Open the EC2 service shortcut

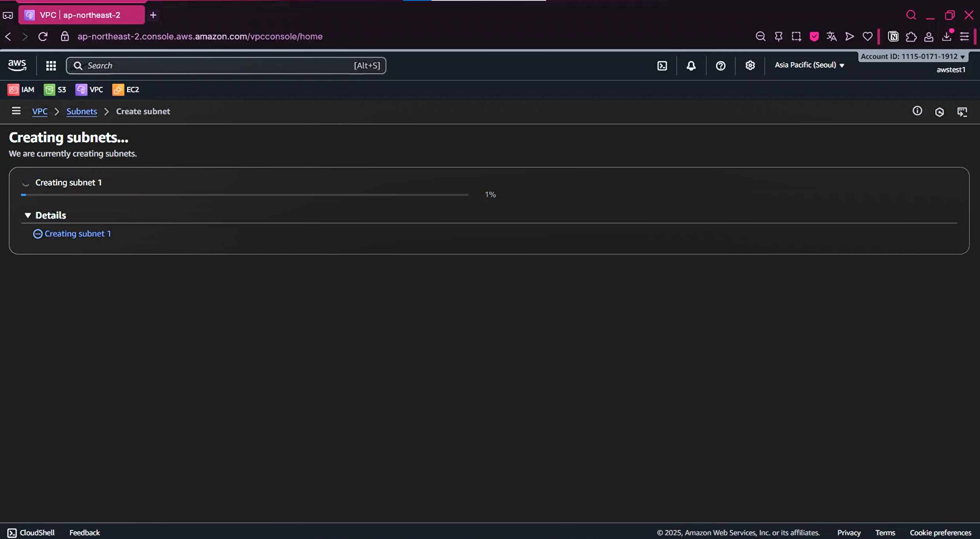click(126, 90)
